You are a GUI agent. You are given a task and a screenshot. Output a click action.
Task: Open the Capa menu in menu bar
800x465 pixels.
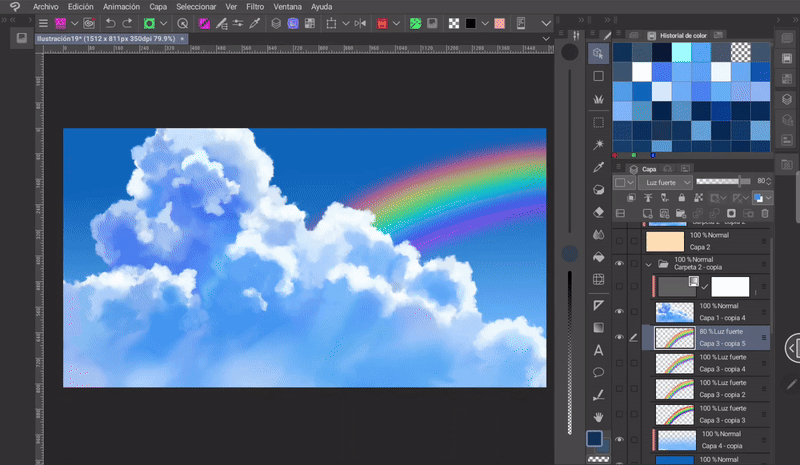[x=158, y=6]
